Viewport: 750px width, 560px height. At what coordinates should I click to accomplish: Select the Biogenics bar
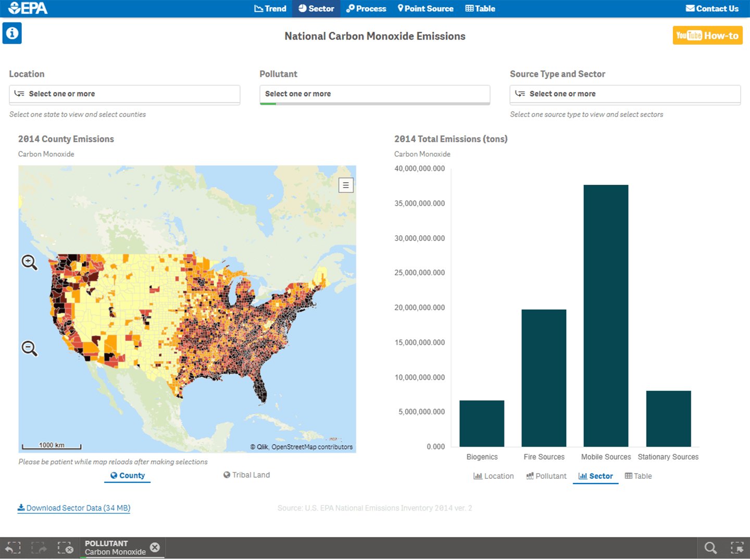tap(482, 423)
